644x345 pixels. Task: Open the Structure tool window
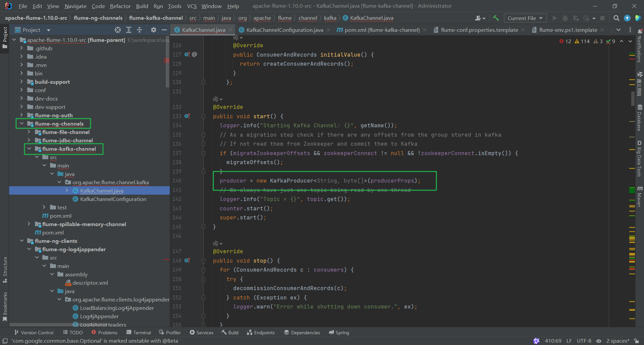click(5, 270)
